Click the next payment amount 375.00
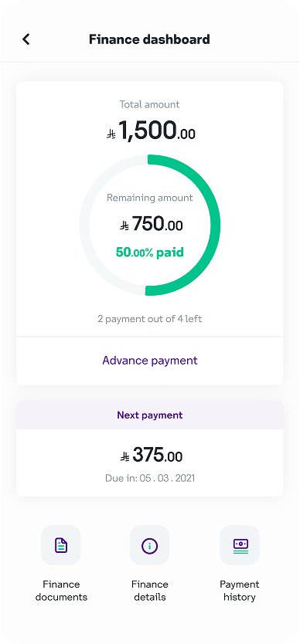The image size is (300, 644). (151, 455)
